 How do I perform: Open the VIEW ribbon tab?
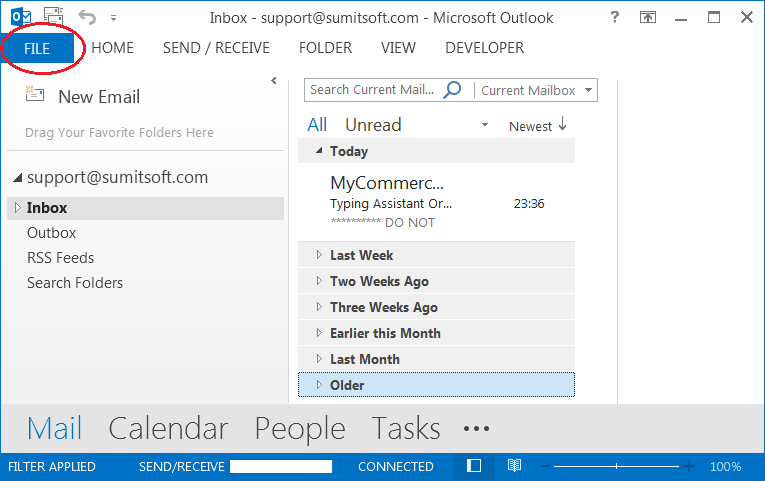(398, 48)
